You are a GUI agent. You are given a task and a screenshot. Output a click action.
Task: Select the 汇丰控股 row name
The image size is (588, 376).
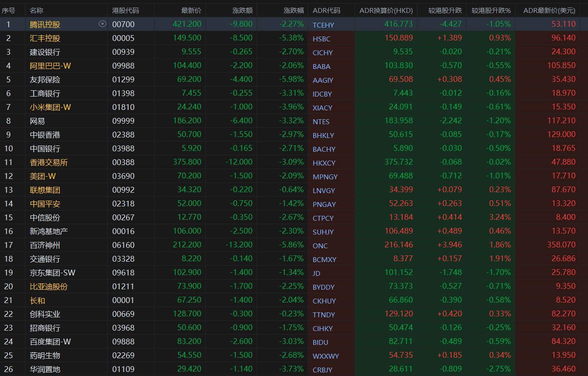45,38
